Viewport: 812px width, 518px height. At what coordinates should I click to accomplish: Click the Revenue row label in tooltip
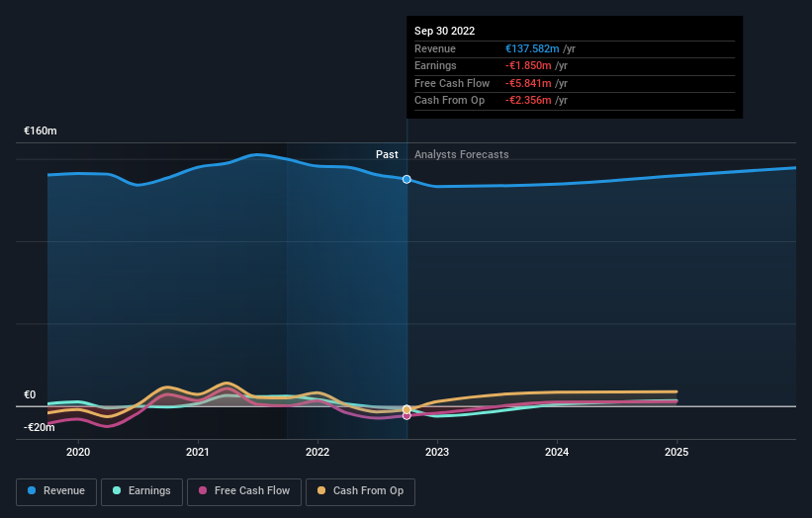(435, 48)
